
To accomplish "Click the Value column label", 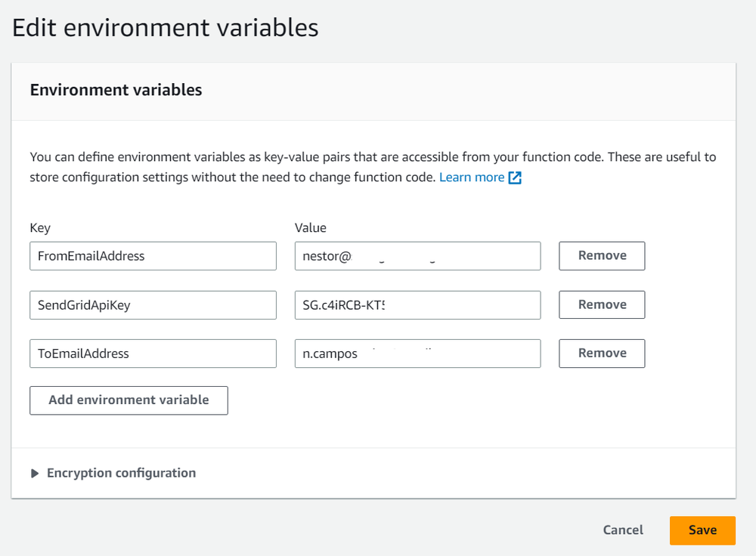I will click(311, 227).
